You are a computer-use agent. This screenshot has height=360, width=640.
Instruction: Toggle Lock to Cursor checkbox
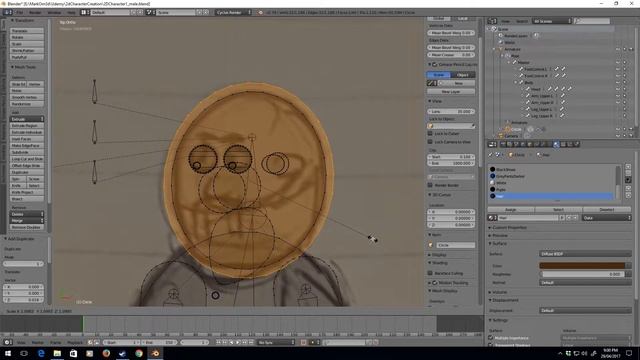(x=430, y=133)
